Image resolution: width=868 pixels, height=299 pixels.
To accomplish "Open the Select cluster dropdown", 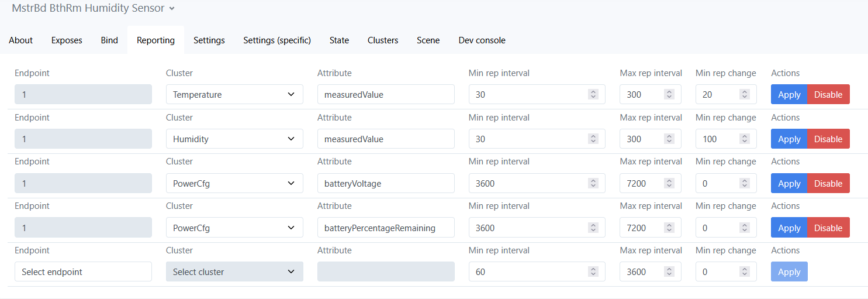I will pos(234,271).
